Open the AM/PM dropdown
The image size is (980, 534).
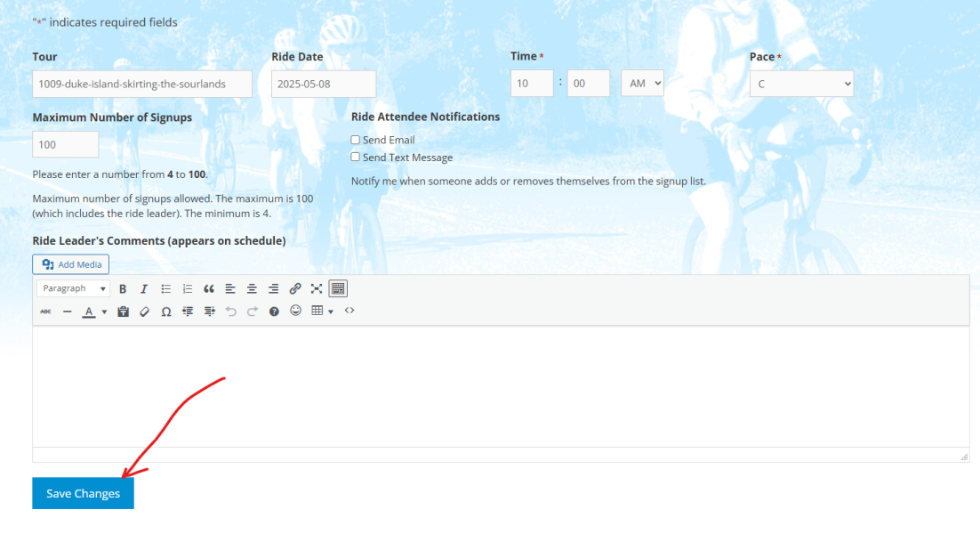[642, 83]
